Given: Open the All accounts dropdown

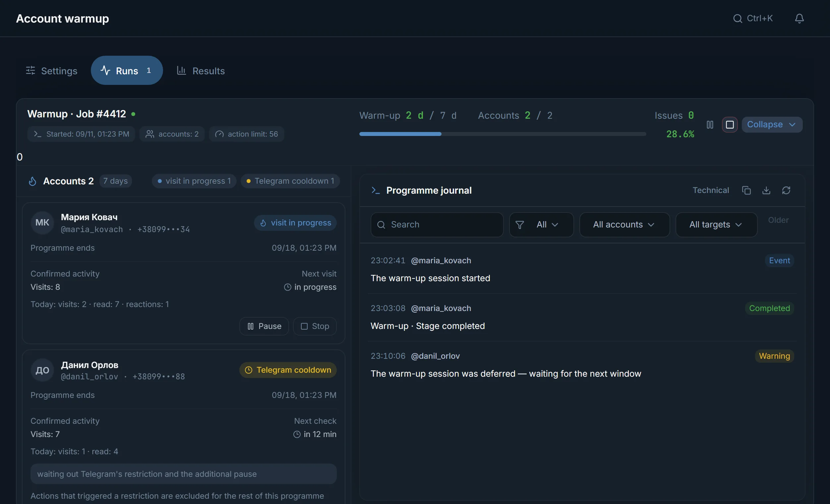Looking at the screenshot, I should point(624,225).
